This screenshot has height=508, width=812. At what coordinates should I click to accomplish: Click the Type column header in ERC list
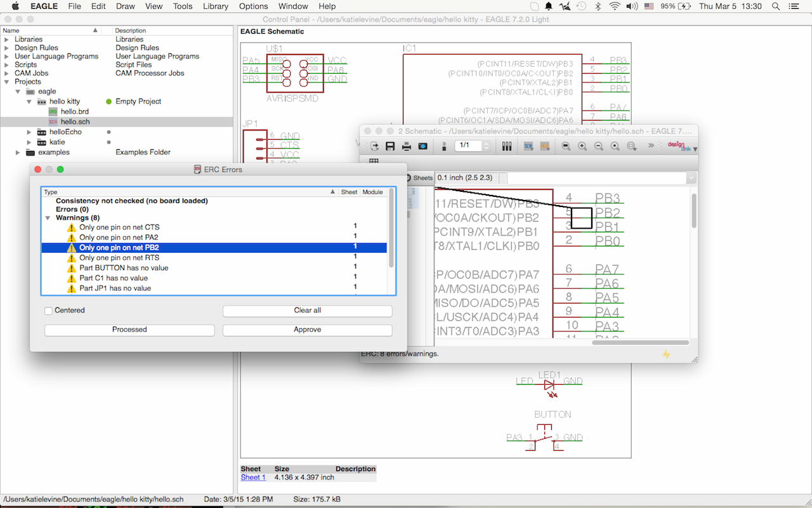click(x=190, y=192)
